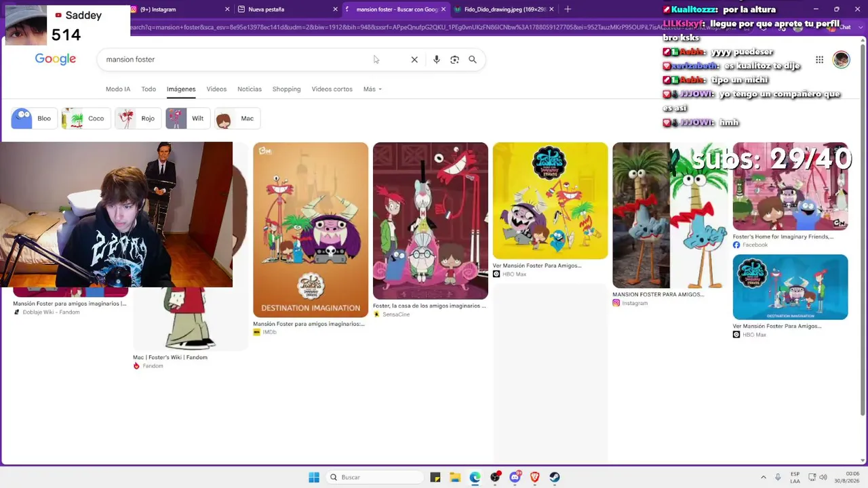
Task: Select the Modo IA search tab
Action: coord(118,89)
